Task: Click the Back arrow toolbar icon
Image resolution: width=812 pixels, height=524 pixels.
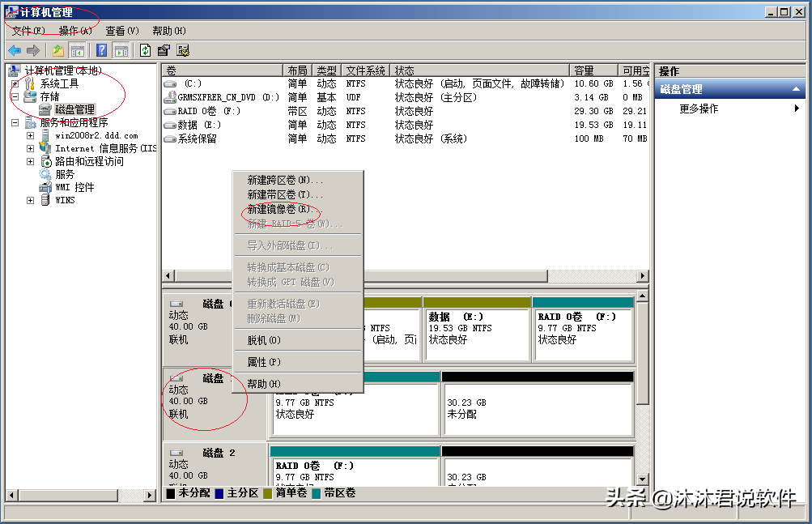Action: pos(15,50)
